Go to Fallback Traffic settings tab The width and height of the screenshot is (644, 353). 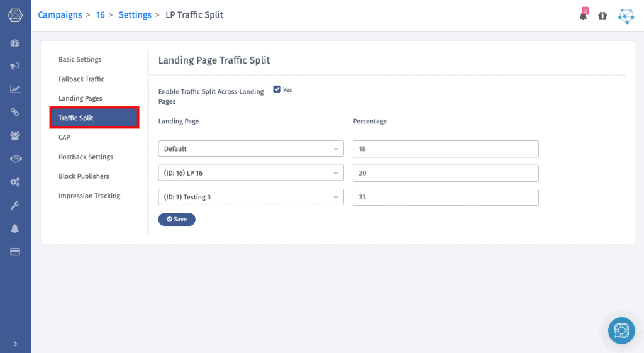(81, 79)
